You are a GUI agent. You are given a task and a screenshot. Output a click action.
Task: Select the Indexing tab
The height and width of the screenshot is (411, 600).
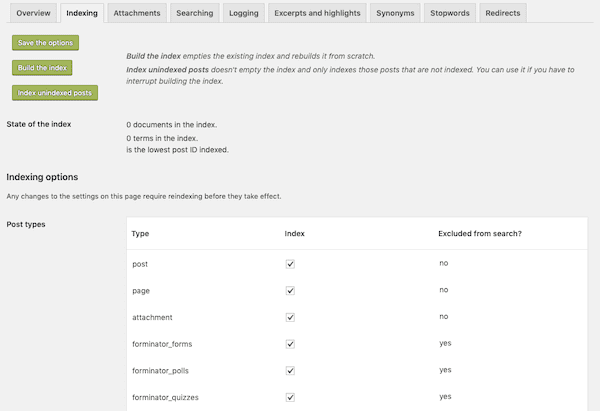[x=82, y=13]
